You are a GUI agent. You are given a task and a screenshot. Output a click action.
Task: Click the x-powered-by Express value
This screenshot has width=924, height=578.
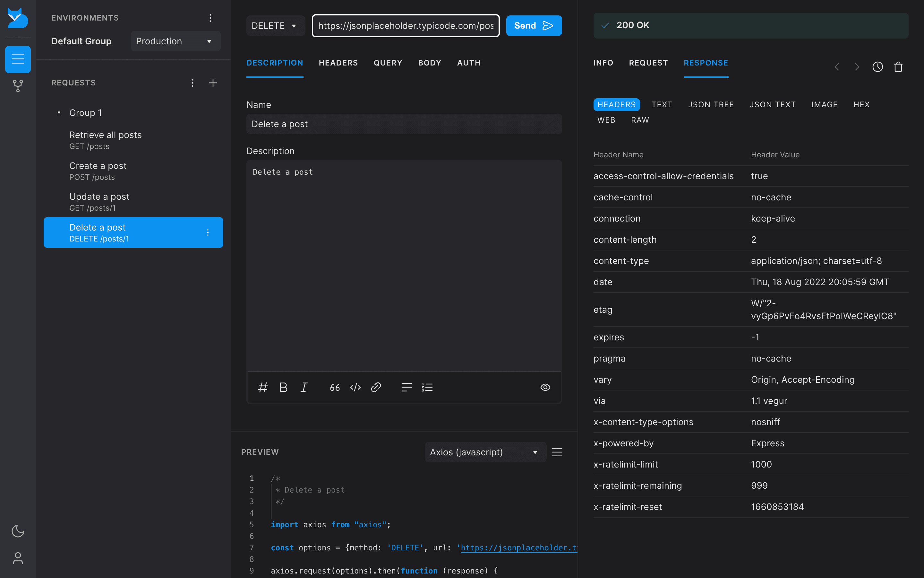pyautogui.click(x=767, y=443)
